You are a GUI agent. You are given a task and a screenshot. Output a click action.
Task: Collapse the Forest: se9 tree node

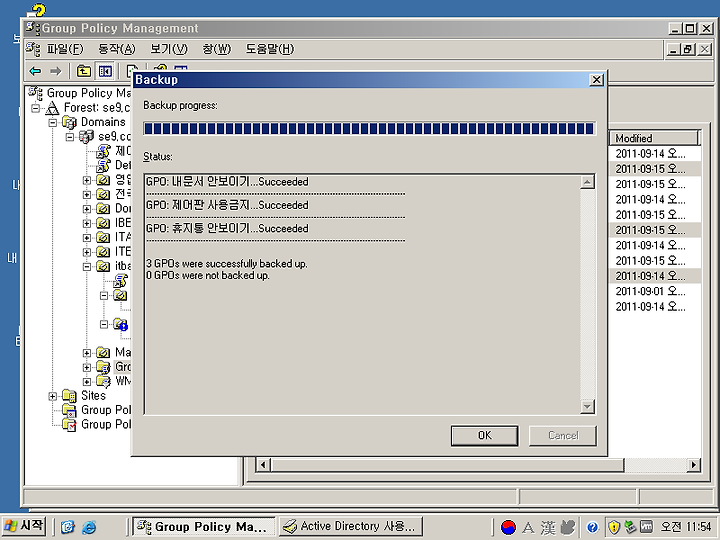point(35,108)
